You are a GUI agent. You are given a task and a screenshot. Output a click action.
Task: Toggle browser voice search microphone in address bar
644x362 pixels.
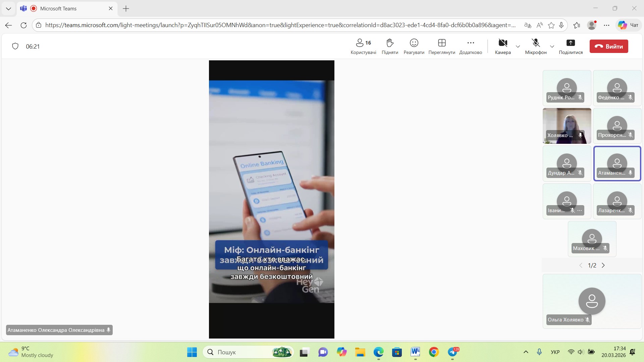point(561,25)
